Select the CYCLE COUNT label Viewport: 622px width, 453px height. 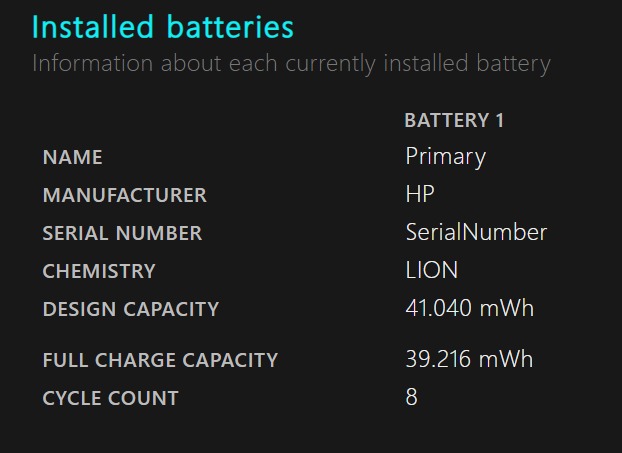tap(110, 399)
